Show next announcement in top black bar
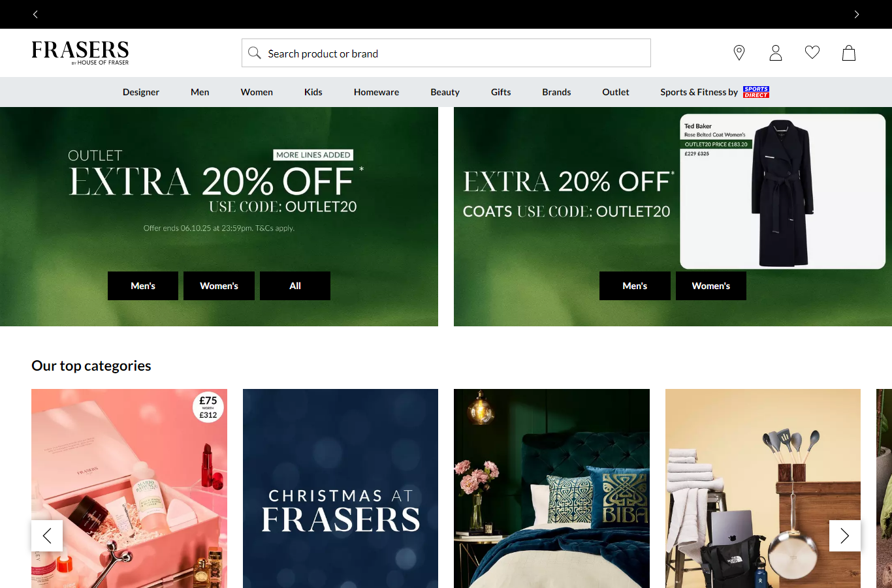The image size is (892, 588). click(857, 14)
